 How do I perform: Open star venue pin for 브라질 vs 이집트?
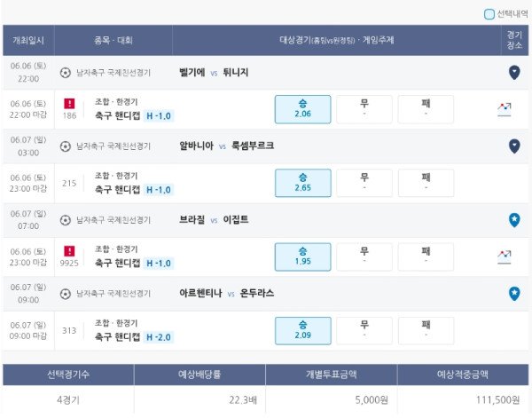(514, 220)
